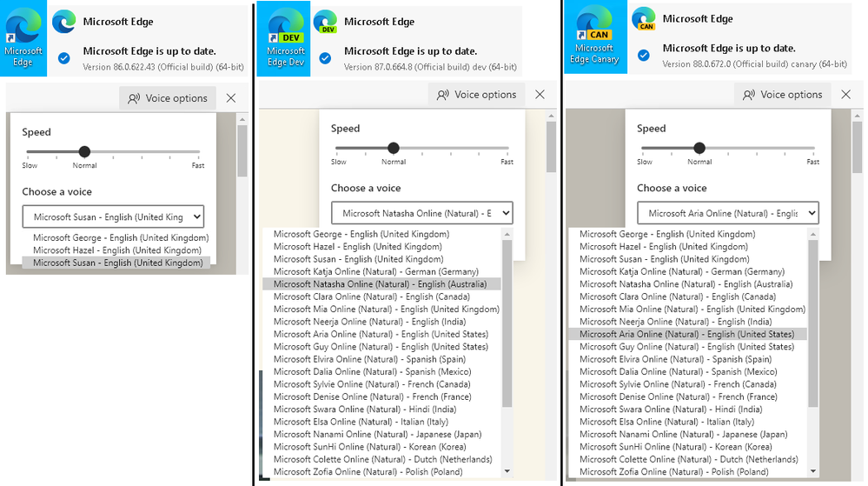
Task: Select Microsoft Hazel voice in Canary list
Action: [x=688, y=247]
